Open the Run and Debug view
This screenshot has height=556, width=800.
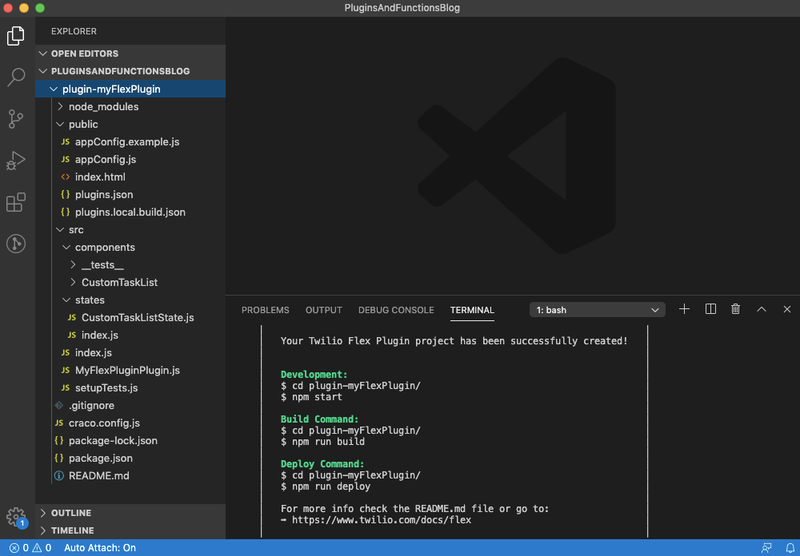pos(16,161)
